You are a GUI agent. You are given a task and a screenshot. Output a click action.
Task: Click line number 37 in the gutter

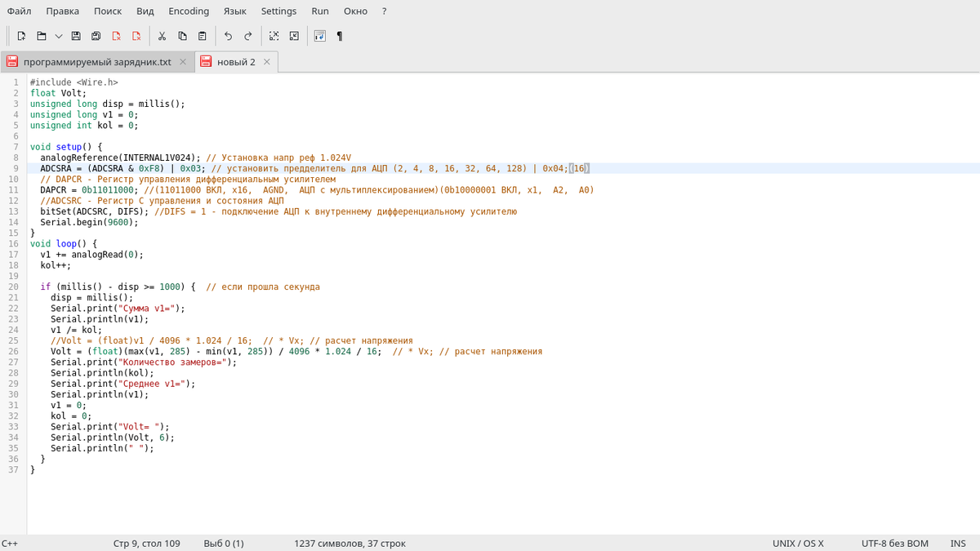(13, 469)
